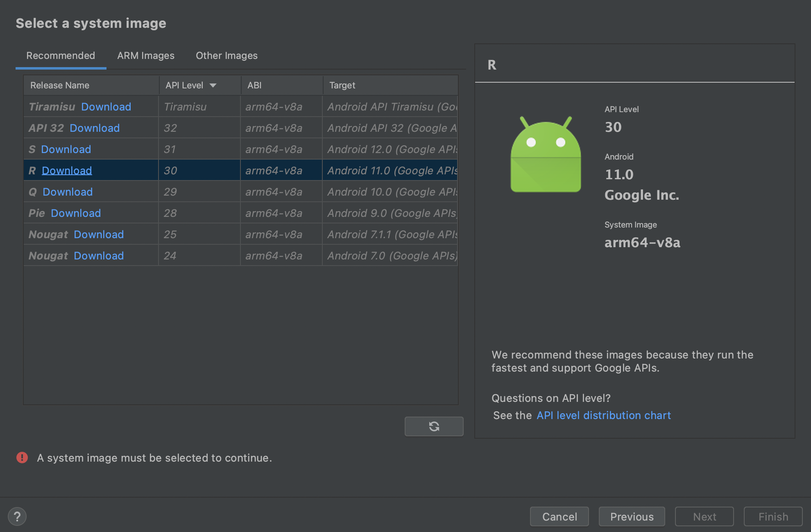Download the Nougat API 24 image
The image size is (811, 532).
[99, 256]
